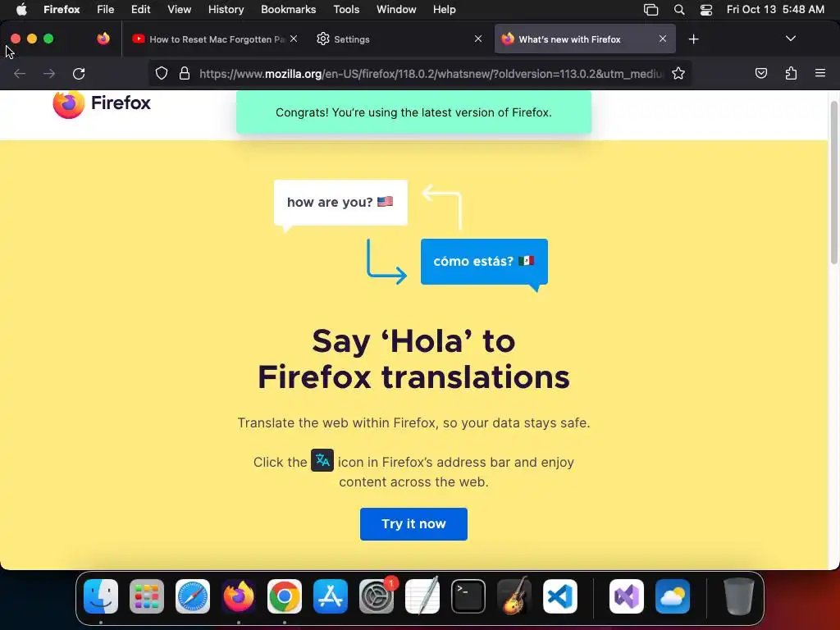This screenshot has height=630, width=840.
Task: Open Spotlight search in menu bar
Action: coord(679,9)
